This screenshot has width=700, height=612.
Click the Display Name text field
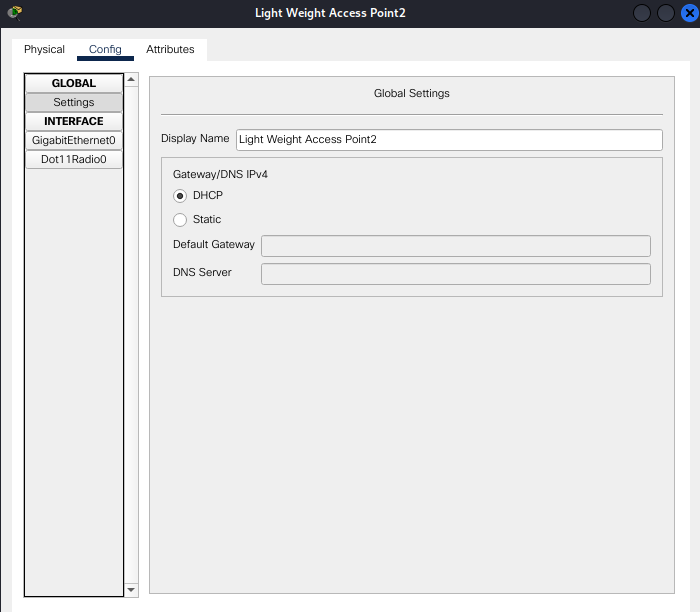point(449,140)
